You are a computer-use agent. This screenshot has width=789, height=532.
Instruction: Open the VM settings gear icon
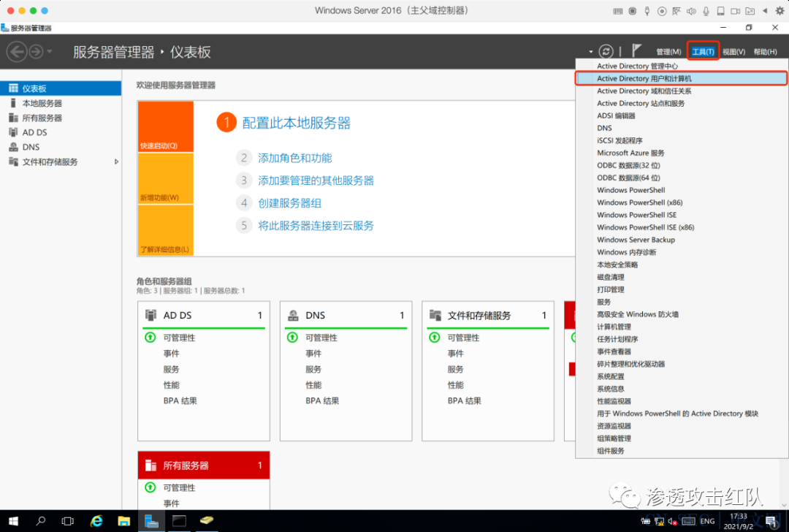click(780, 10)
